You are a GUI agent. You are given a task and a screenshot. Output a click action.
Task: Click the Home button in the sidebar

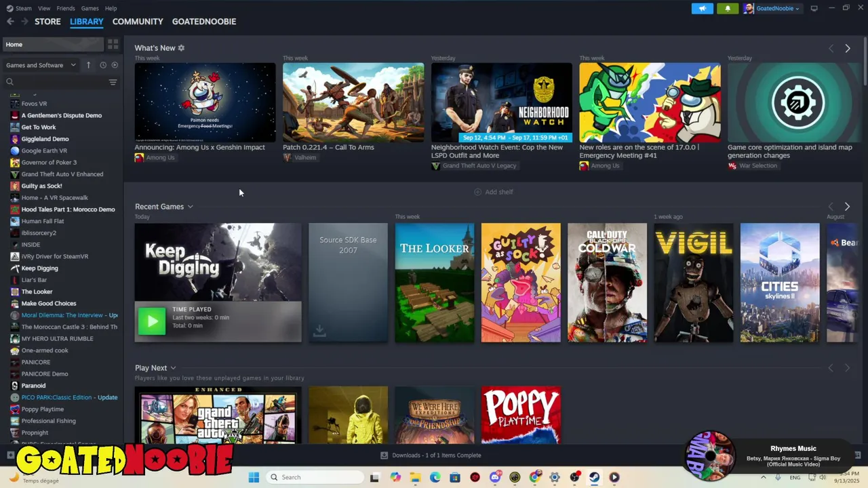[x=52, y=44]
